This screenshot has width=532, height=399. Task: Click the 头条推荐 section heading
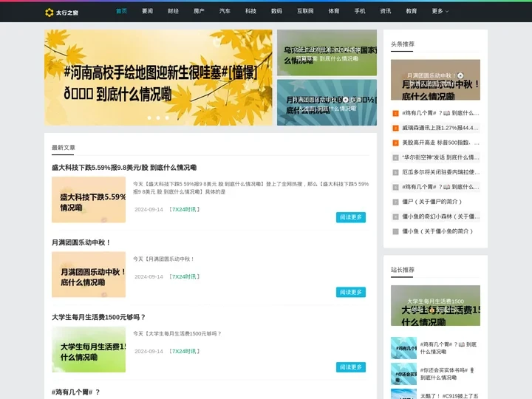(403, 44)
